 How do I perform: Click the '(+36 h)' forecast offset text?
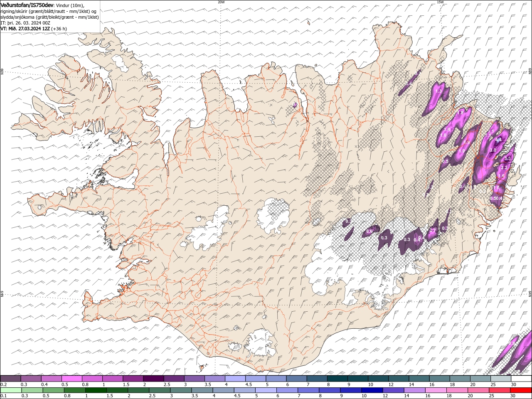pos(59,29)
